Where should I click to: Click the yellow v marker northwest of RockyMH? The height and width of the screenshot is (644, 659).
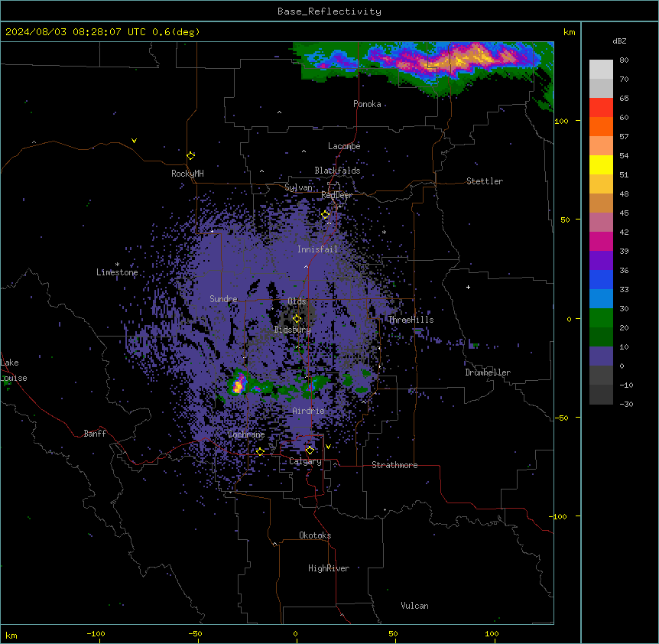pos(134,141)
